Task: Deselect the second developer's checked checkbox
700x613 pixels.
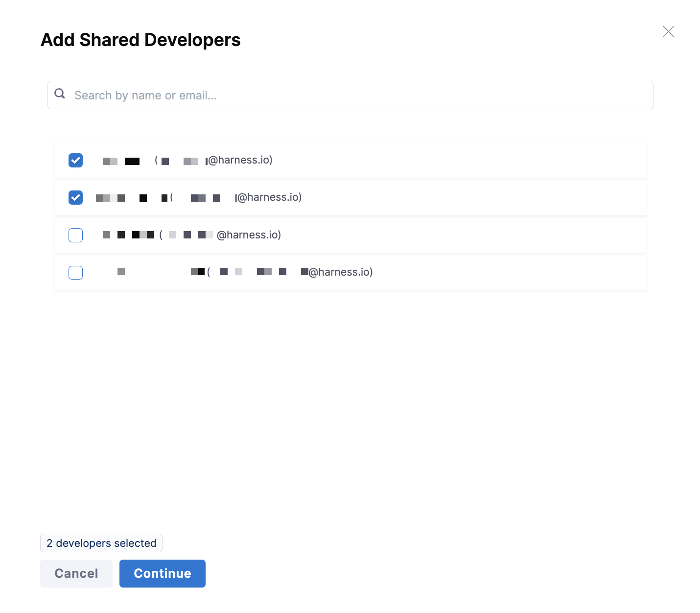Action: click(x=76, y=198)
